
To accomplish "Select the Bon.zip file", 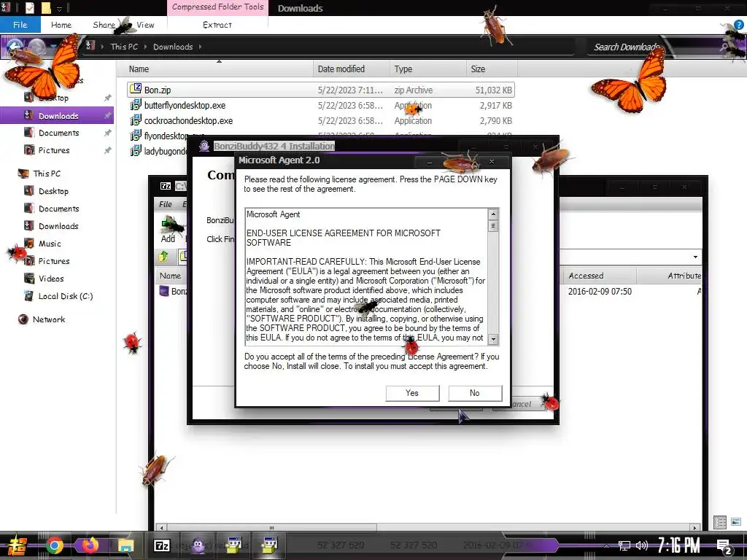I will click(x=321, y=90).
